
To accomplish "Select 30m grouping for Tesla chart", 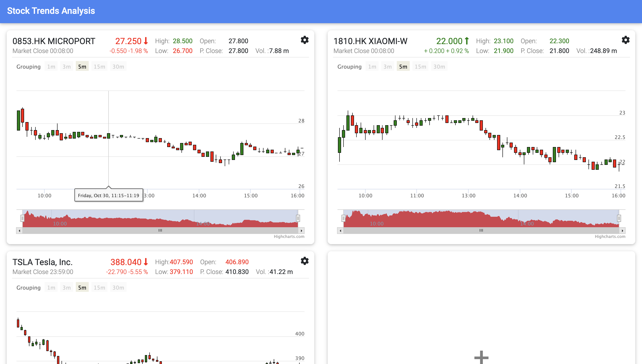I will (118, 288).
